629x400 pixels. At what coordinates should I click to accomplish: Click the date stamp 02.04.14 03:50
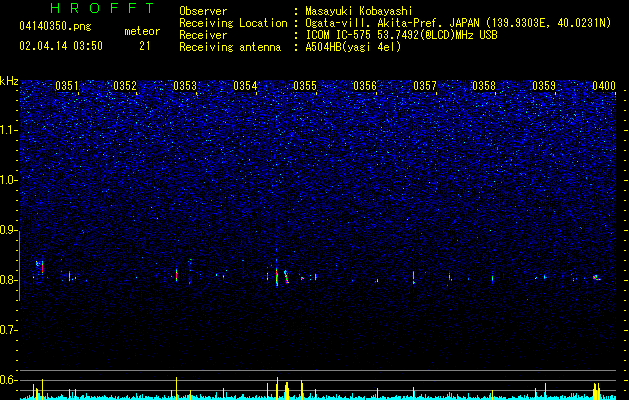[61, 46]
